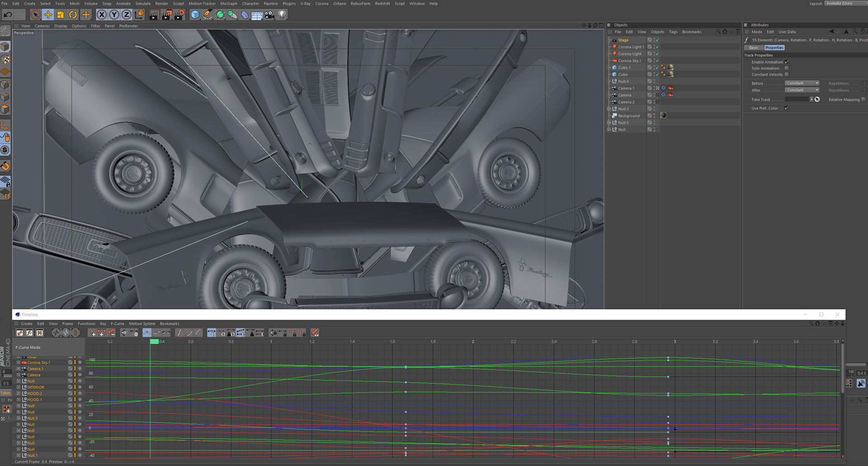Image resolution: width=868 pixels, height=466 pixels.
Task: Open the Before dropdown set to Constant
Action: coord(802,83)
